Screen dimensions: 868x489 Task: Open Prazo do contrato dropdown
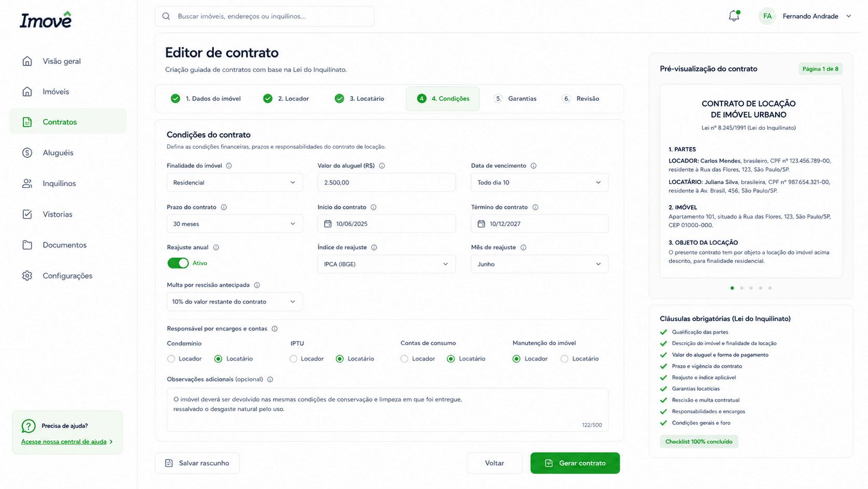pyautogui.click(x=235, y=224)
